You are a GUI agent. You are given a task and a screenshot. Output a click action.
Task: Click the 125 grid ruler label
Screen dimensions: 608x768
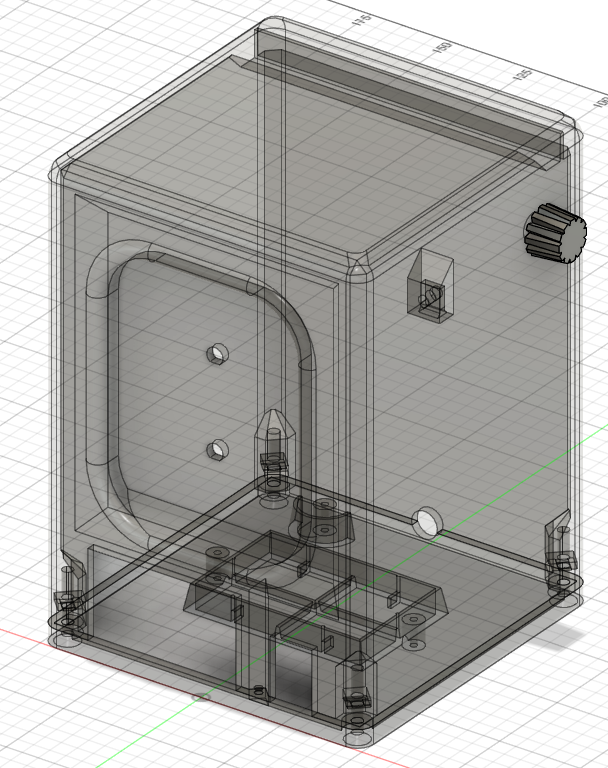pos(522,75)
